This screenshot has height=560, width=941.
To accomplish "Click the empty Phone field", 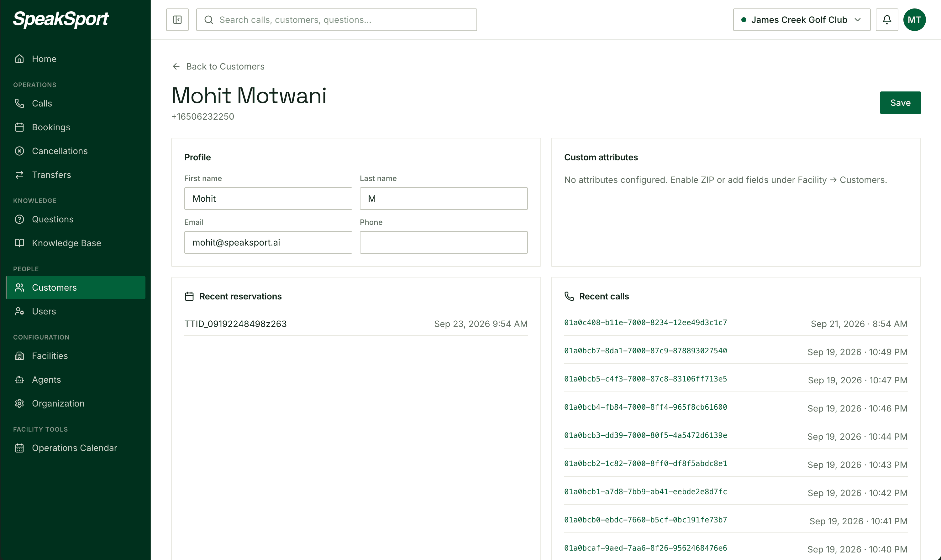I will tap(443, 242).
